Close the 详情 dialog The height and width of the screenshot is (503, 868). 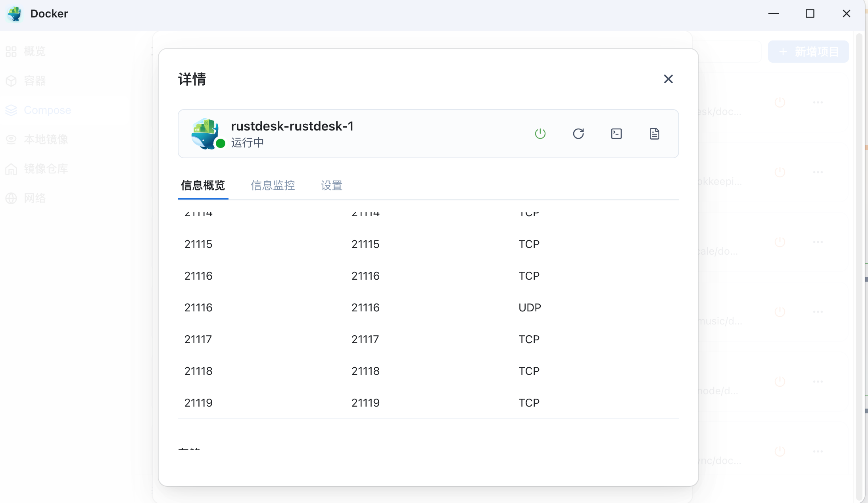[x=668, y=79]
